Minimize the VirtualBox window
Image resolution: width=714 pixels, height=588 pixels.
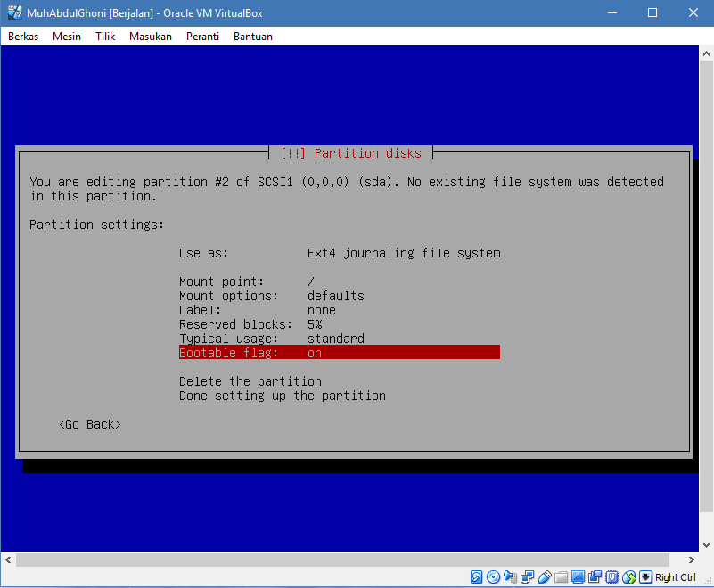coord(612,12)
